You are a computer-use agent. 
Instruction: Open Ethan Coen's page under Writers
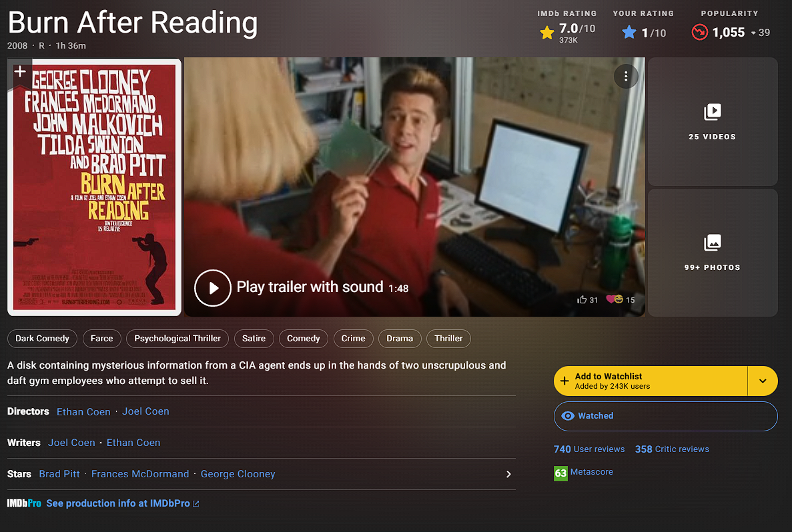pyautogui.click(x=133, y=443)
